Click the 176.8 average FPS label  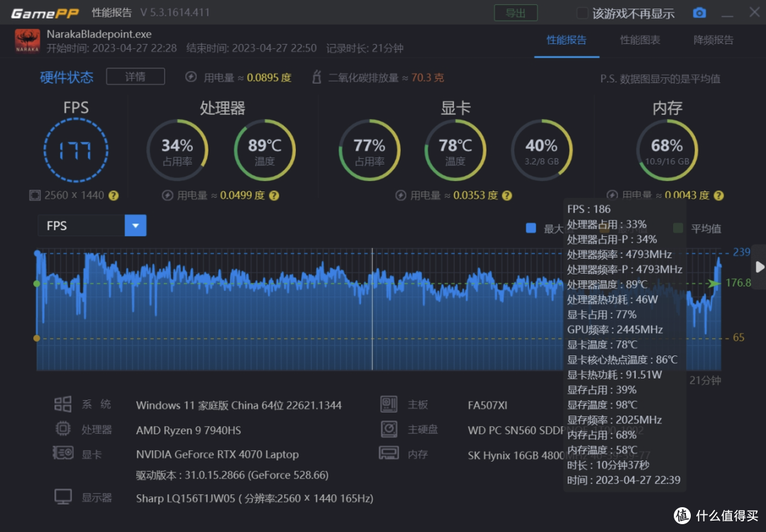pos(738,283)
